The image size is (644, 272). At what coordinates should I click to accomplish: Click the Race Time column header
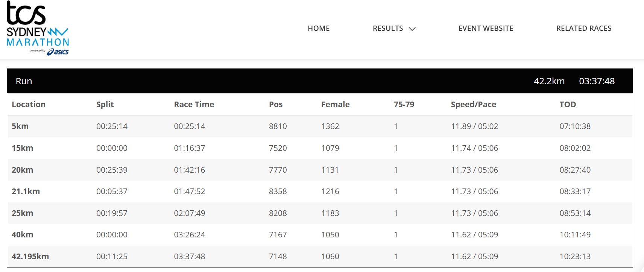click(x=194, y=105)
